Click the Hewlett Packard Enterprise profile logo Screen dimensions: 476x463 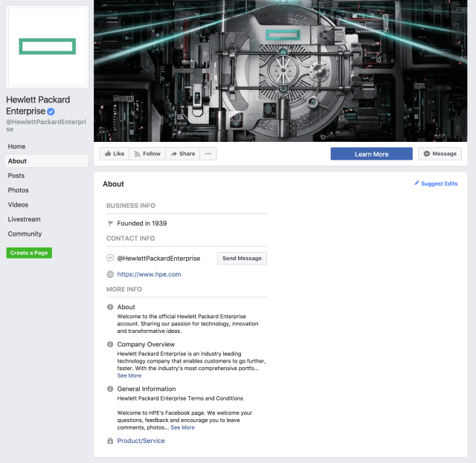pos(48,47)
